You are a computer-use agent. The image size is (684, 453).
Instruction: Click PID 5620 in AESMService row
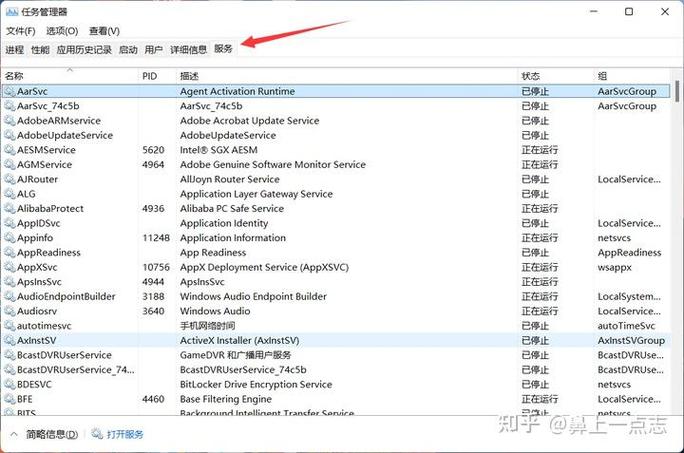153,150
